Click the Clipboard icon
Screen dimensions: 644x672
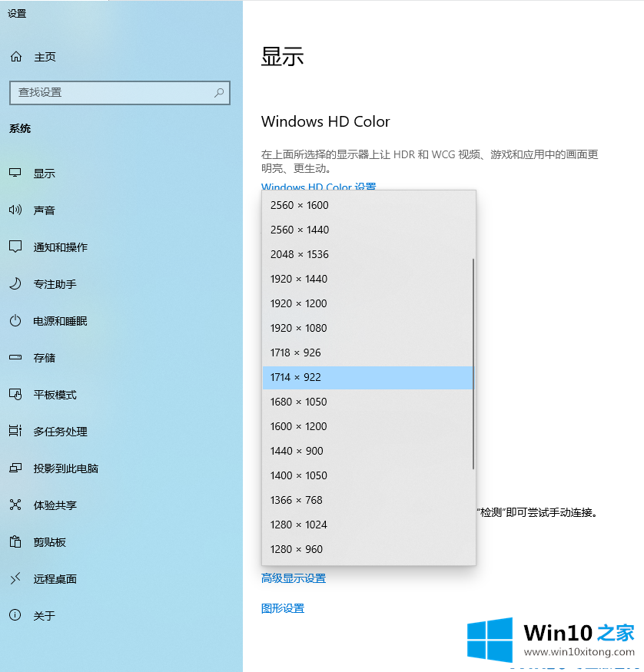pyautogui.click(x=15, y=541)
